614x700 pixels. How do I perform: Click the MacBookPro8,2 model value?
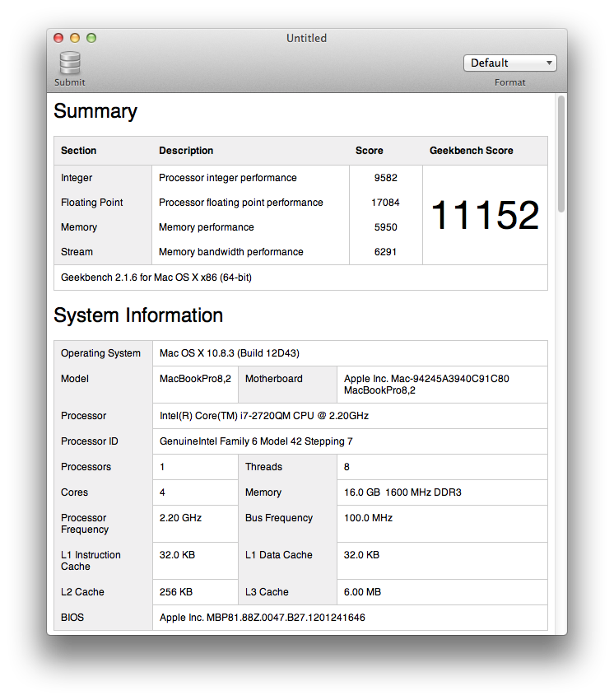tap(195, 379)
